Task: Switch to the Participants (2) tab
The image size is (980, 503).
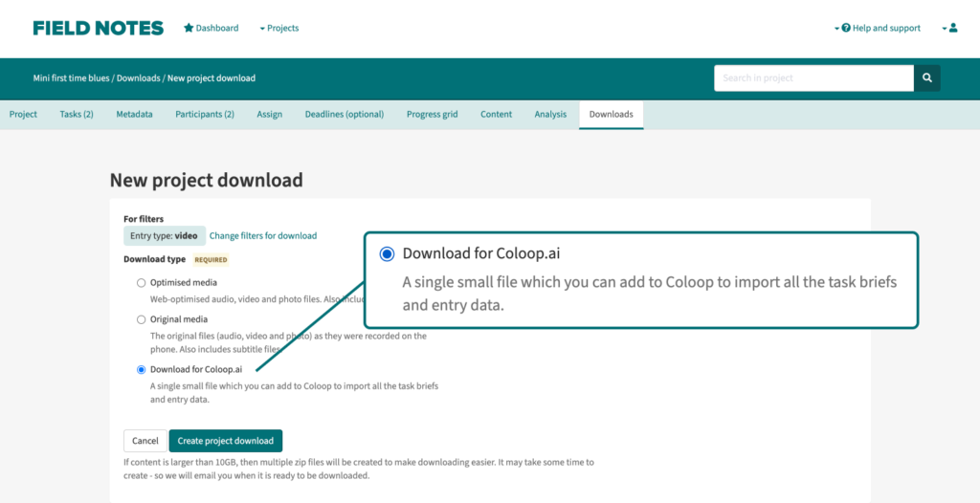Action: 205,115
